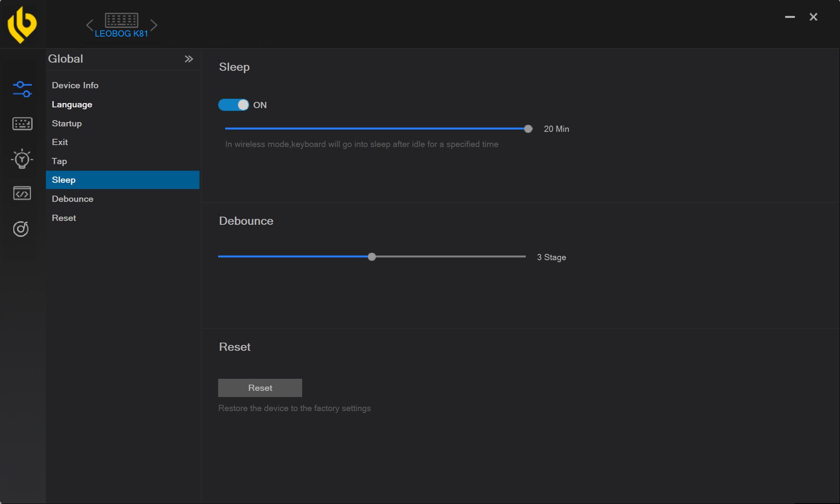
Task: Click the Global panel heading
Action: click(x=65, y=59)
